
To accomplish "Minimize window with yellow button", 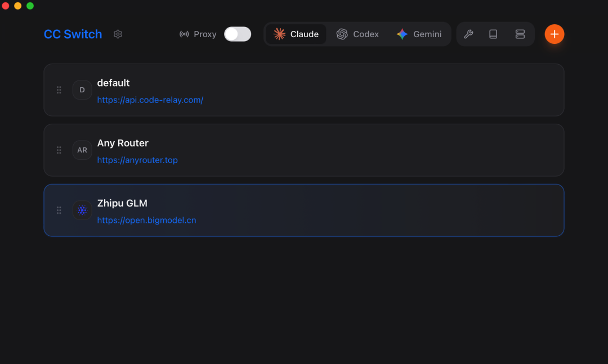I will [18, 6].
